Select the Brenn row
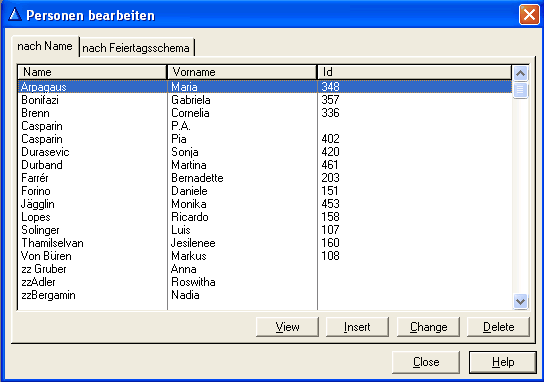The height and width of the screenshot is (382, 544). pyautogui.click(x=265, y=113)
